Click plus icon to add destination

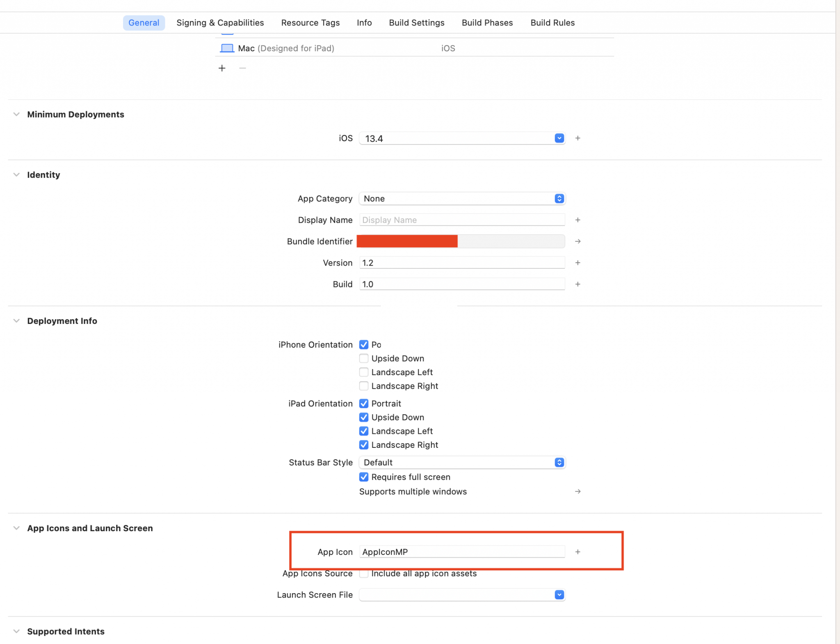click(222, 68)
